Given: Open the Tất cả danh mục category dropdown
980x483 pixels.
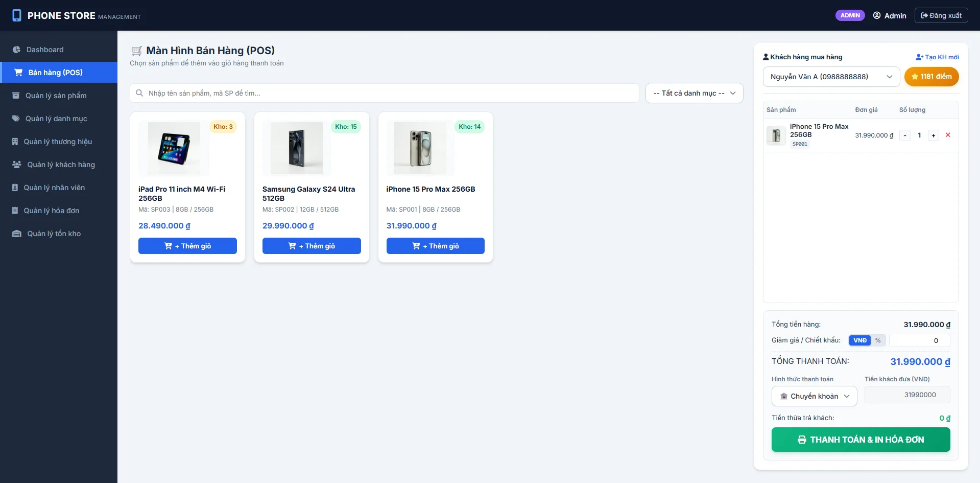Looking at the screenshot, I should pyautogui.click(x=694, y=93).
